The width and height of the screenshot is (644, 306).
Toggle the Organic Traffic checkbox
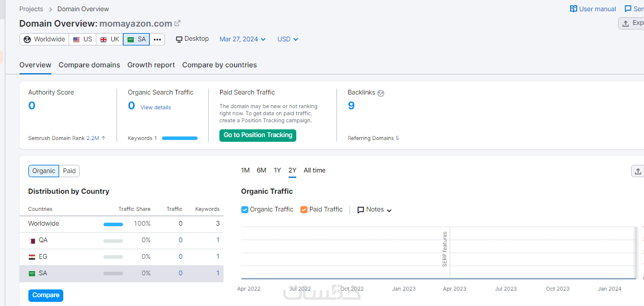(245, 210)
